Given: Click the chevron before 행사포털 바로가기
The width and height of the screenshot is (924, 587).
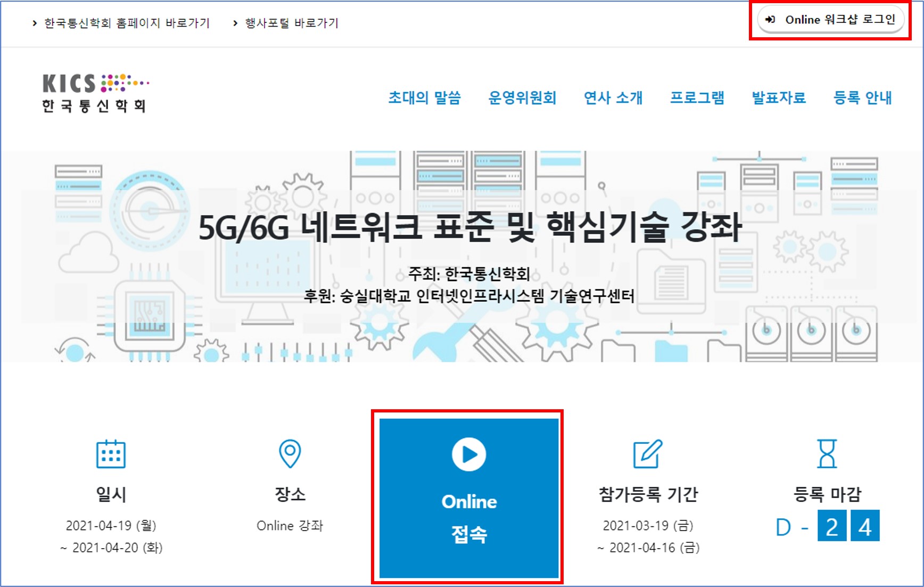Looking at the screenshot, I should tap(235, 23).
